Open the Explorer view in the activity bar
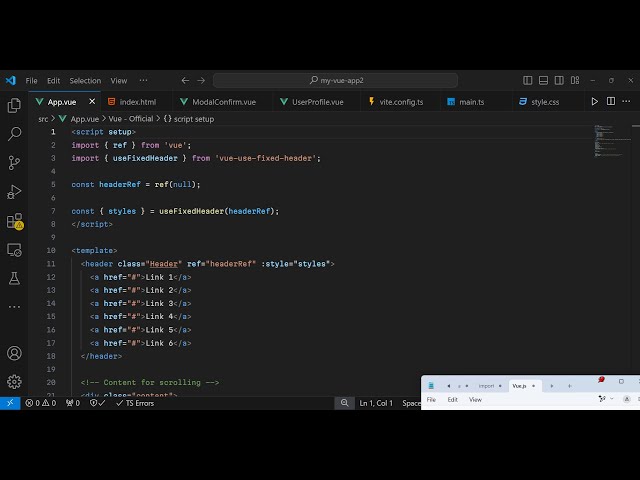This screenshot has width=640, height=480. pyautogui.click(x=14, y=105)
